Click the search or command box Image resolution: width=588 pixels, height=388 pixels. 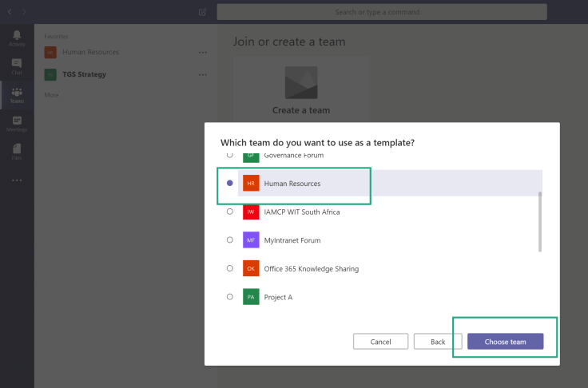pos(382,12)
